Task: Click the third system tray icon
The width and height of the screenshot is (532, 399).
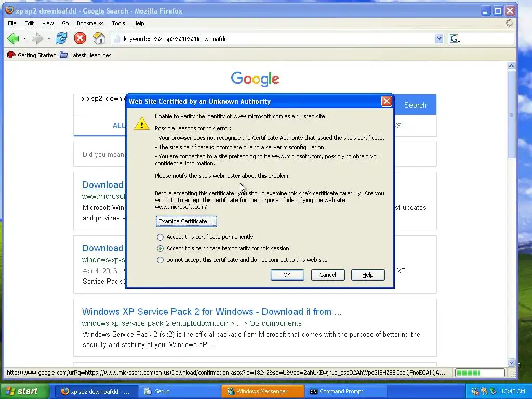Action: [494, 391]
